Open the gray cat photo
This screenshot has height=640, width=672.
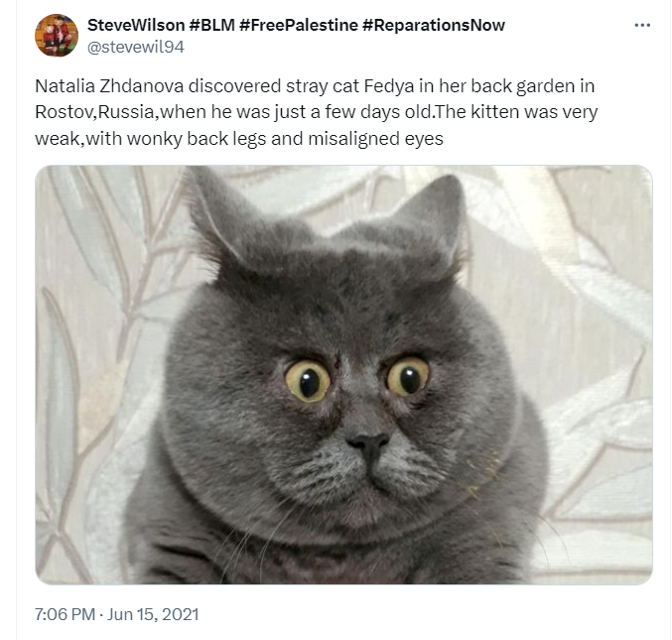343,375
